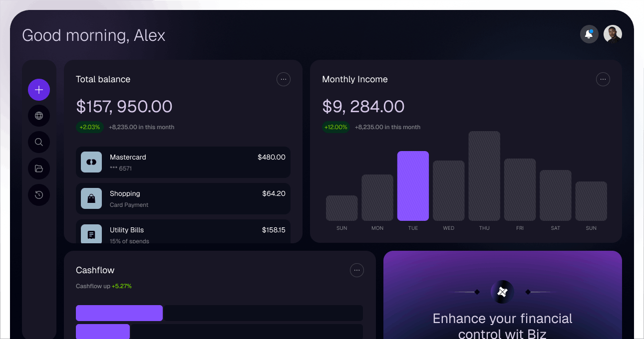
Task: Open notifications bell icon
Action: (589, 34)
